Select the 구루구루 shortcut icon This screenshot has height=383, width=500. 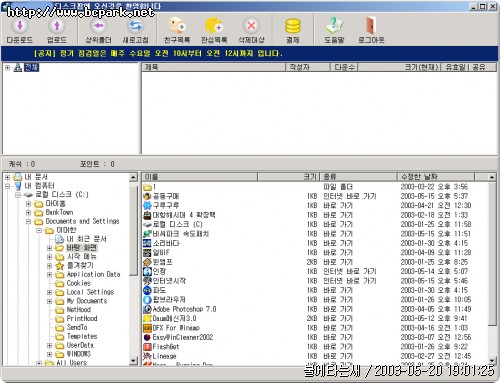(x=147, y=205)
